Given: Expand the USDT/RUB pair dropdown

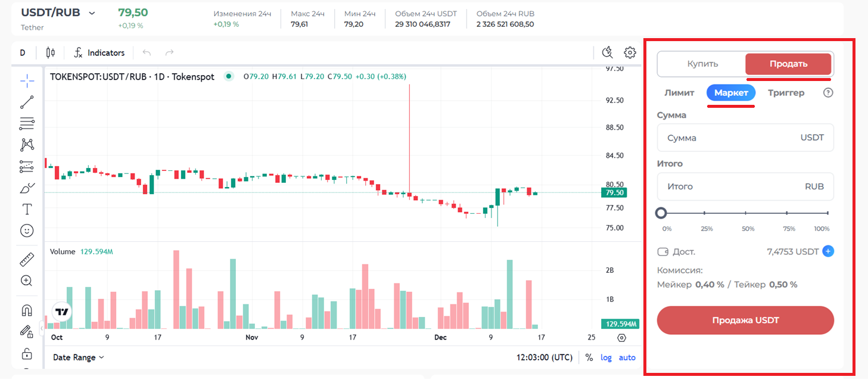Looking at the screenshot, I should [92, 13].
